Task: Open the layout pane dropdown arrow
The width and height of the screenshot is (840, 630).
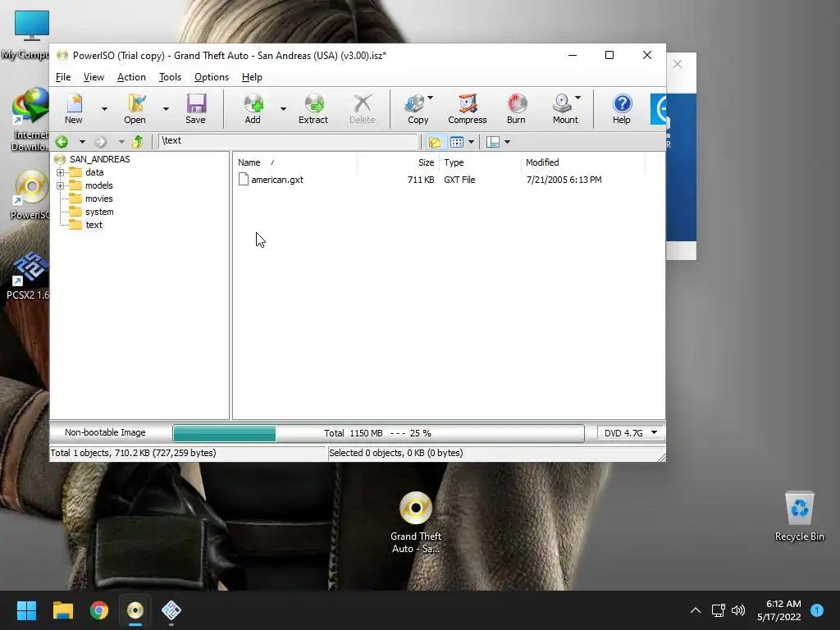Action: [507, 142]
